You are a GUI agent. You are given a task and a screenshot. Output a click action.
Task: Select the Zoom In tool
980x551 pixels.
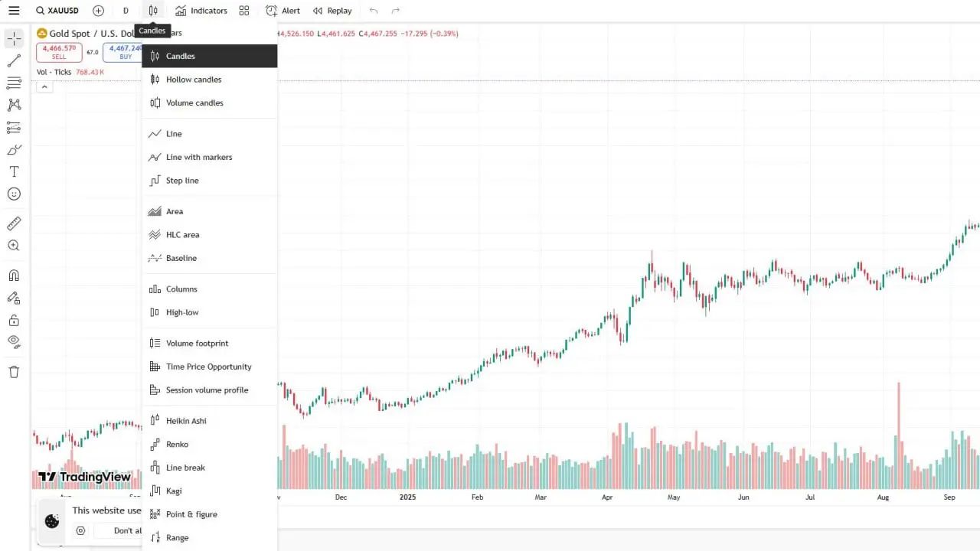click(x=14, y=246)
